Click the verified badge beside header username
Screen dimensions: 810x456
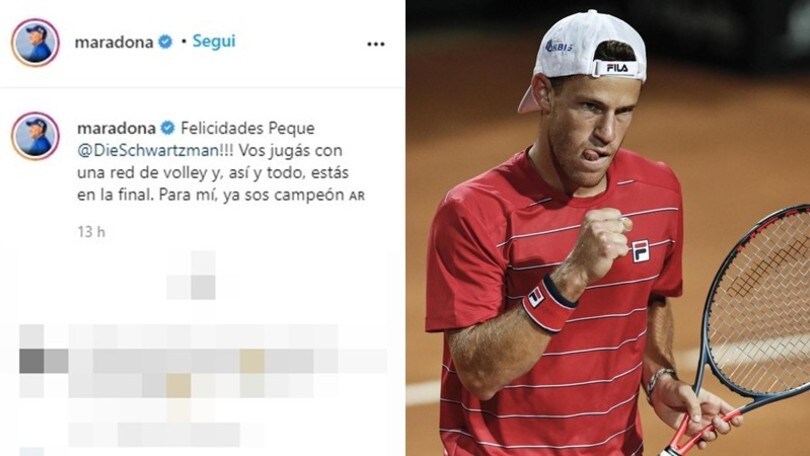[165, 42]
